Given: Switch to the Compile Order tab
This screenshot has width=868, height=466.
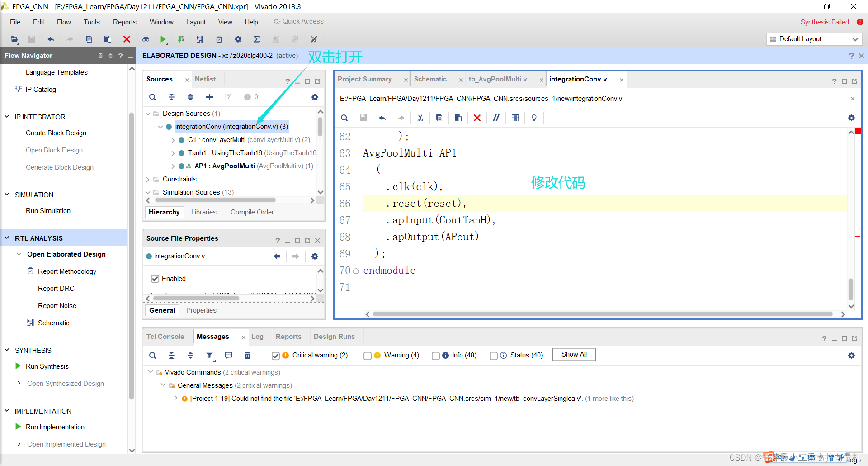Looking at the screenshot, I should pos(252,212).
